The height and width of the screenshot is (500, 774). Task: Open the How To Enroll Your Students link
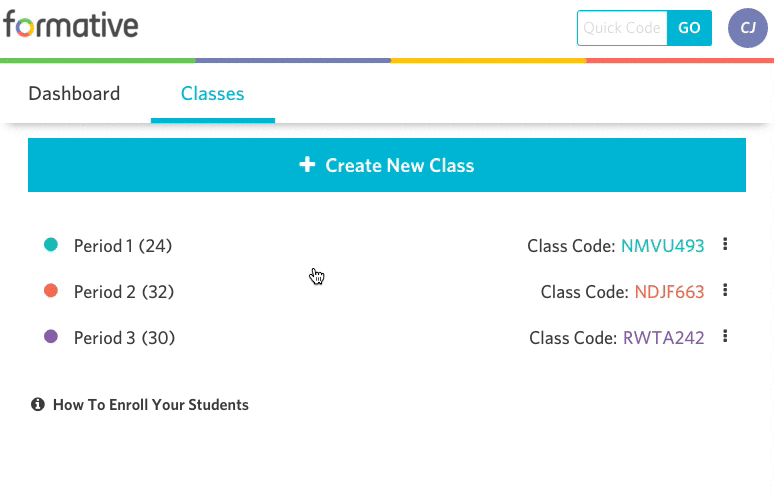click(x=151, y=405)
